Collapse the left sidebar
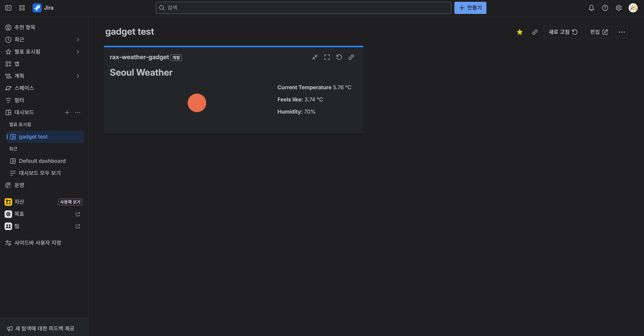This screenshot has height=336, width=644. [x=8, y=8]
